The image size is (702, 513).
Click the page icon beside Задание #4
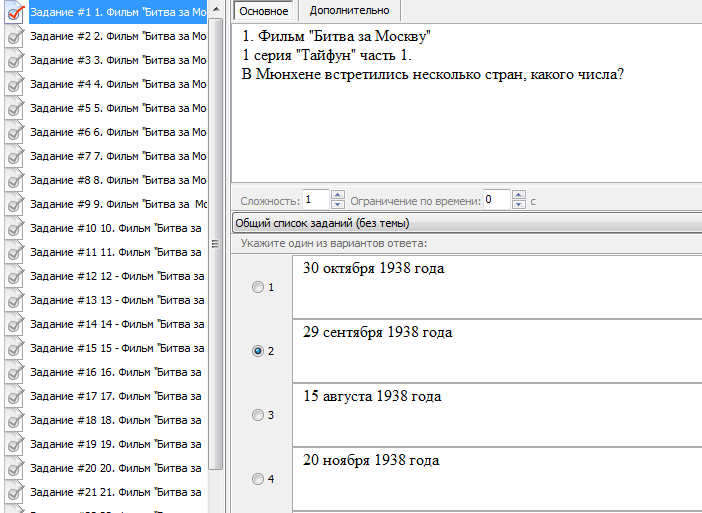tap(14, 84)
